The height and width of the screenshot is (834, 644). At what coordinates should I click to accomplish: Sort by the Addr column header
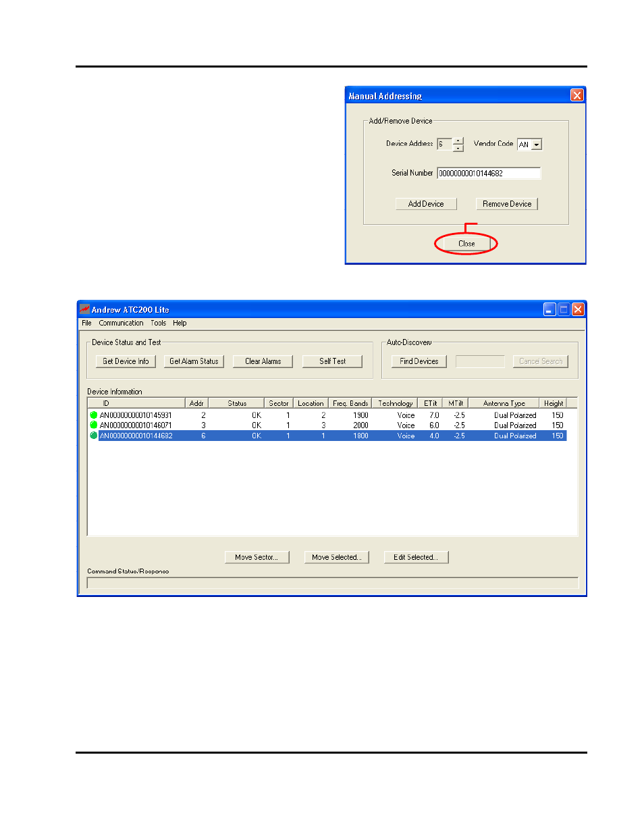(196, 403)
